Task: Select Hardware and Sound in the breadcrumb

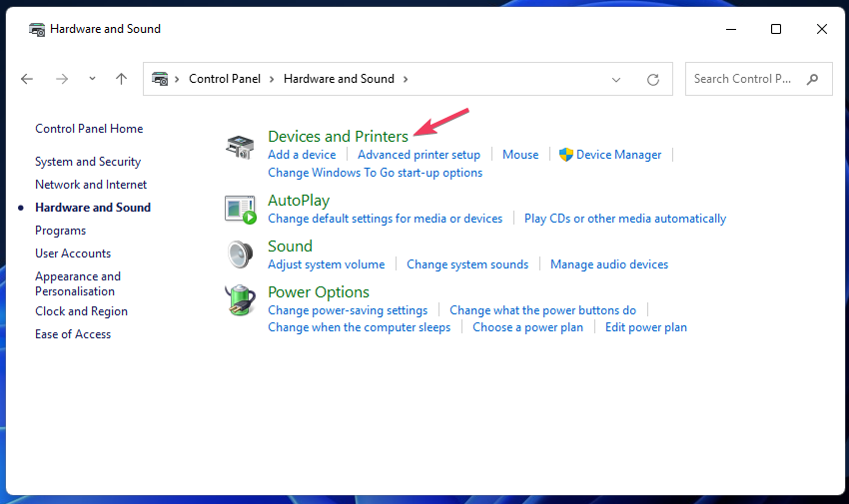Action: (339, 79)
